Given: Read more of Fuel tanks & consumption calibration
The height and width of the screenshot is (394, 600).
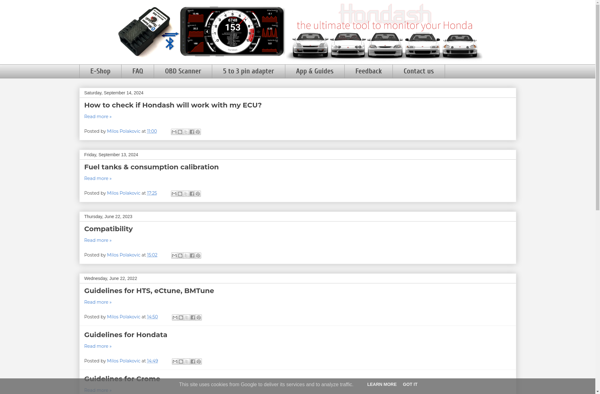Looking at the screenshot, I should [98, 178].
